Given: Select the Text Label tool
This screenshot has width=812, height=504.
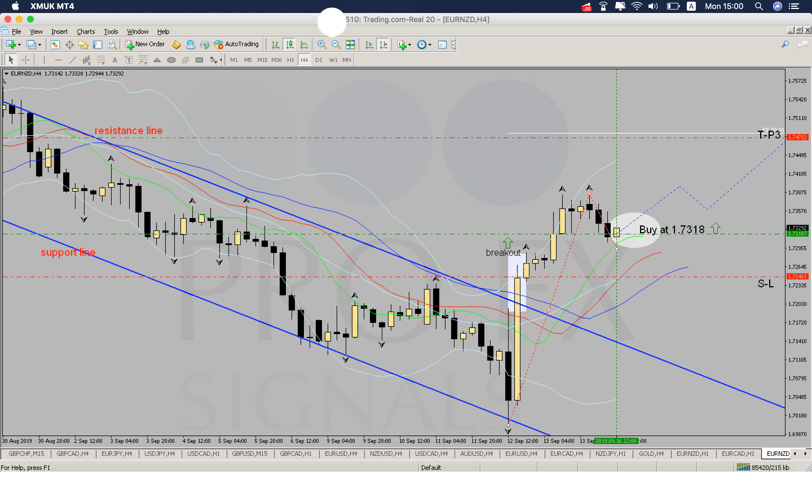Looking at the screenshot, I should pyautogui.click(x=129, y=60).
